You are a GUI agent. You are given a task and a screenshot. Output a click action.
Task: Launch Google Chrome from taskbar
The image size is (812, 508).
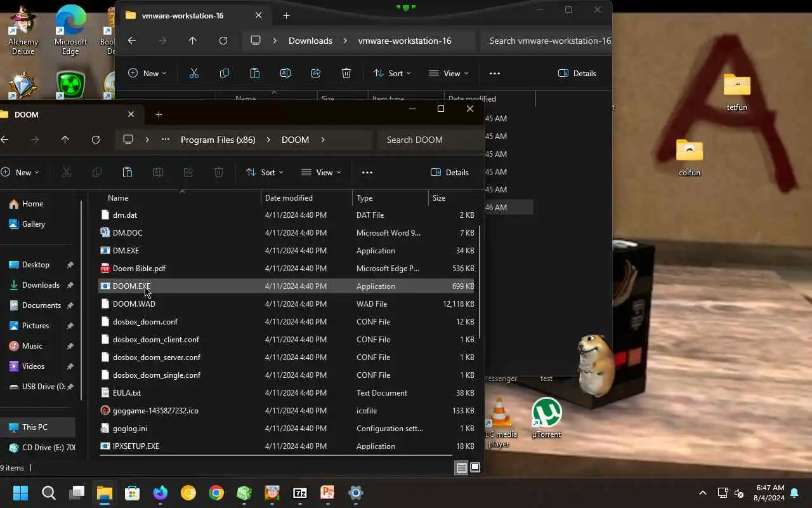[216, 493]
